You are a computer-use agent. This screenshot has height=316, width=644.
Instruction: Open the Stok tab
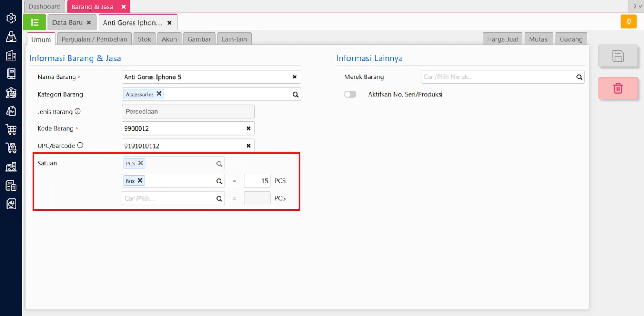(x=144, y=39)
